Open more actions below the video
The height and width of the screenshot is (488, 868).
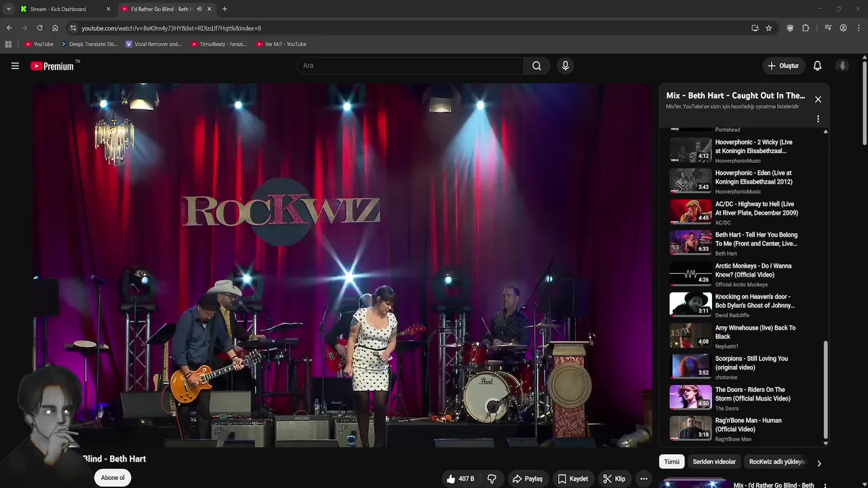click(644, 479)
